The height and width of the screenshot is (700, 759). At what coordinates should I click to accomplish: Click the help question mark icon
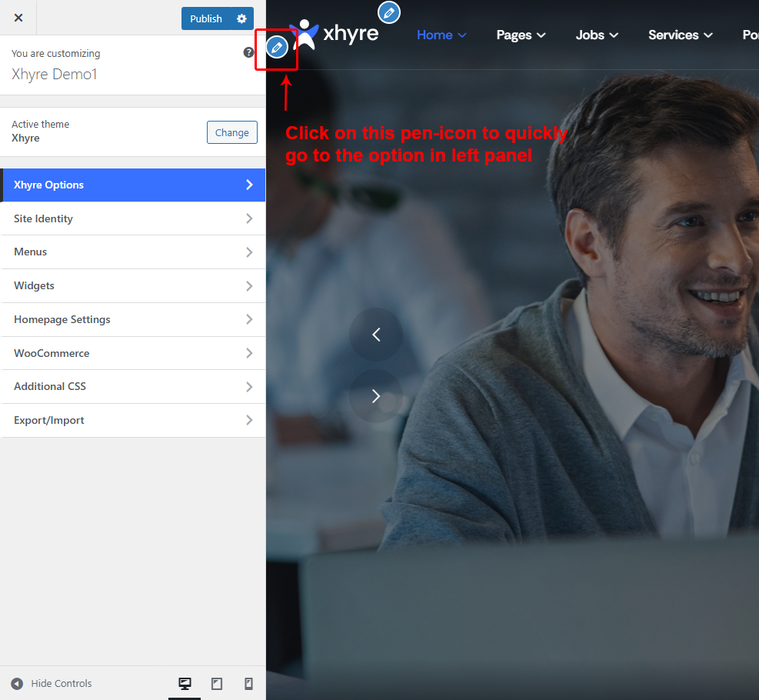(x=248, y=52)
